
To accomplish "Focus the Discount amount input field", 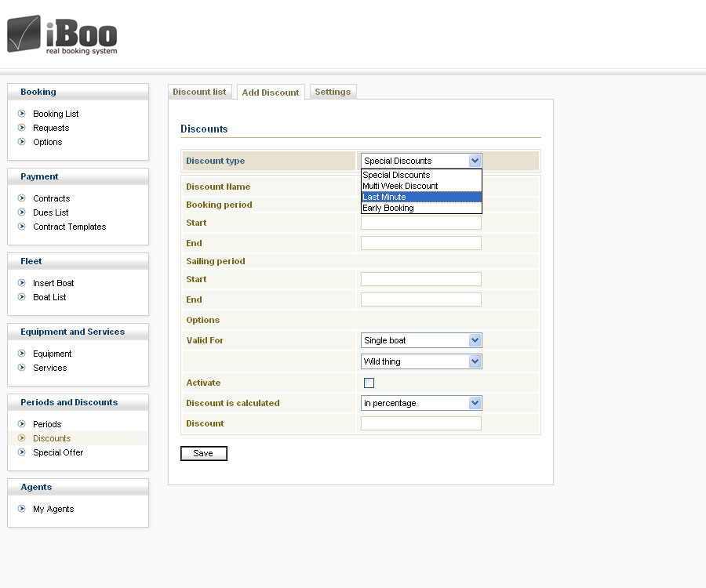I will pyautogui.click(x=420, y=423).
